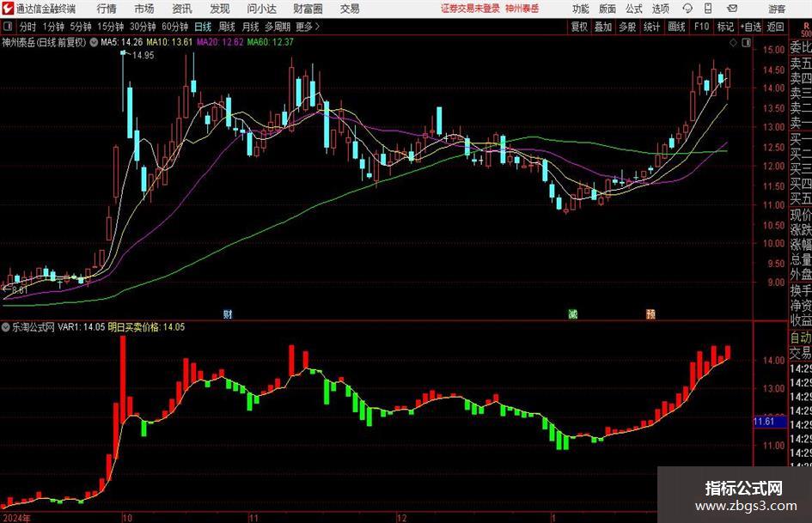Click the 多股 multi-stock button

pos(627,27)
